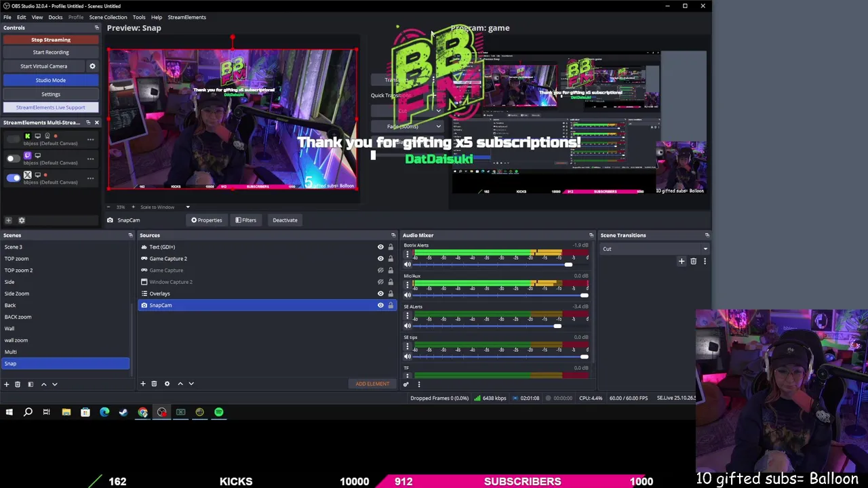This screenshot has height=488, width=868.
Task: Show the hidden Game Capture source
Action: pyautogui.click(x=380, y=270)
